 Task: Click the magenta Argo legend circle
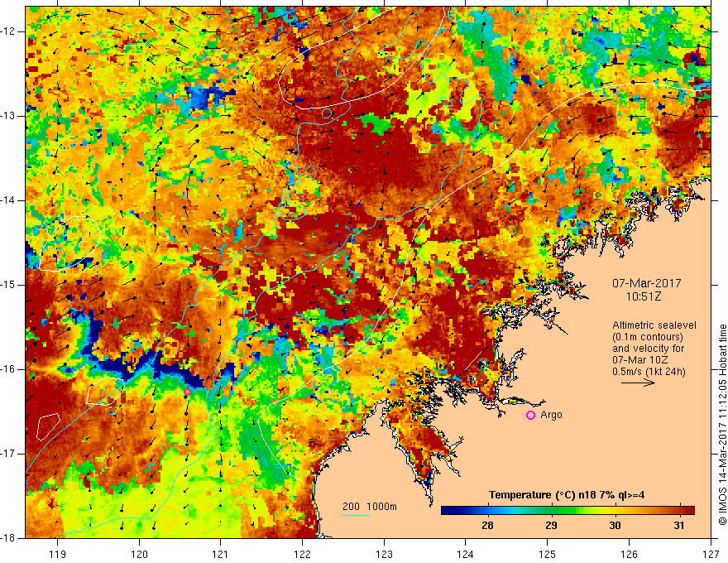(x=530, y=415)
